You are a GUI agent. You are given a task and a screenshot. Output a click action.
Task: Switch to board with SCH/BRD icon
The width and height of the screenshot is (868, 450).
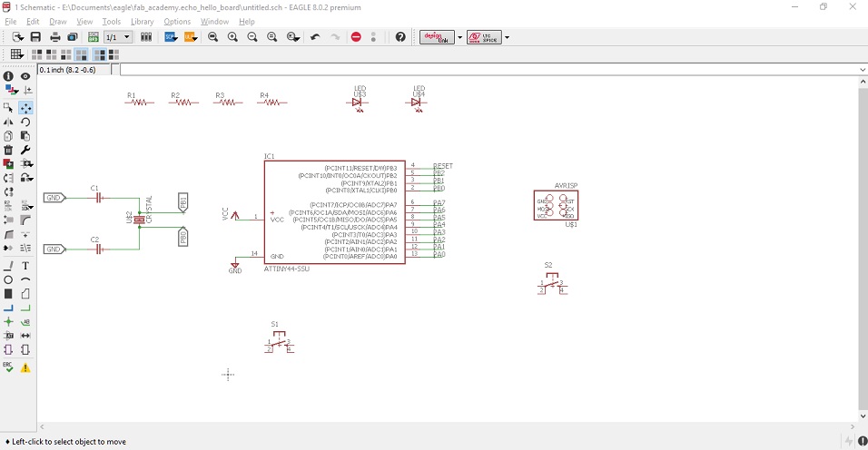[x=93, y=37]
